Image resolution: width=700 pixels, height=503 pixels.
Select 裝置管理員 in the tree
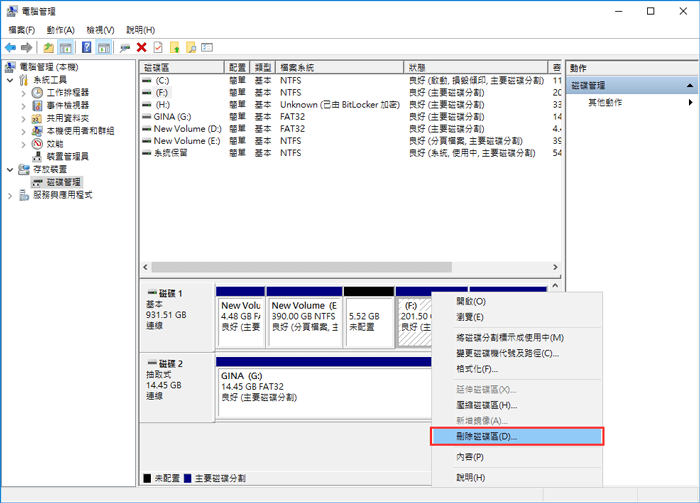click(68, 156)
